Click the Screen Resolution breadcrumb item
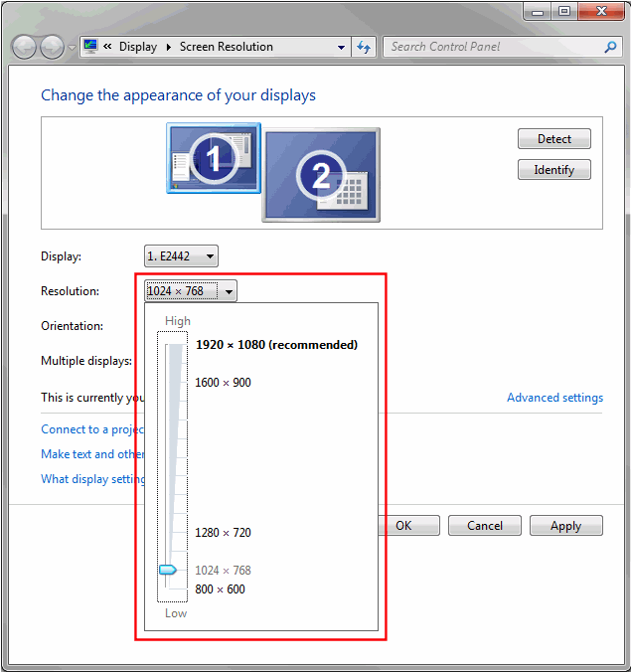This screenshot has width=631, height=672. 226,47
